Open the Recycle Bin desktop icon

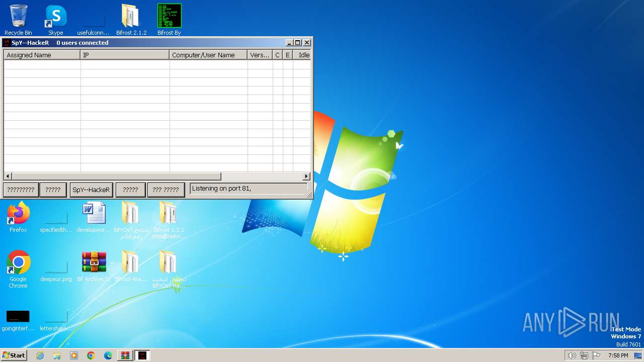(18, 20)
